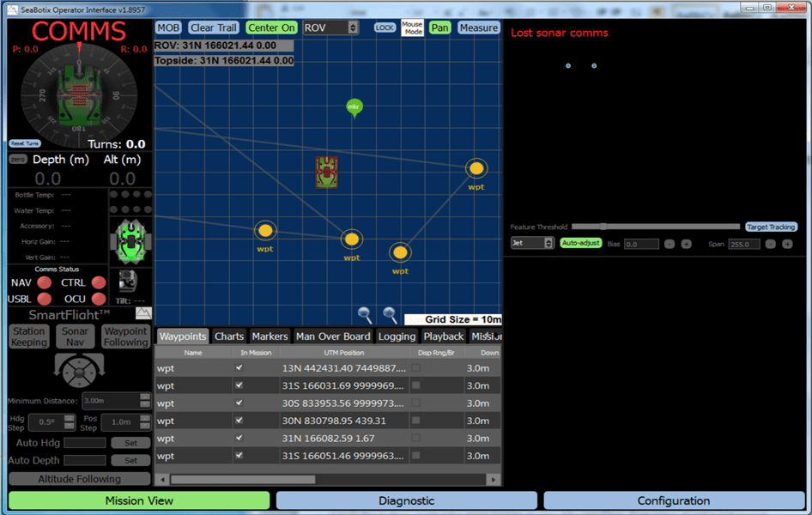Viewport: 812px width, 515px height.
Task: Toggle Mouse Mode in the toolbar
Action: coord(413,27)
